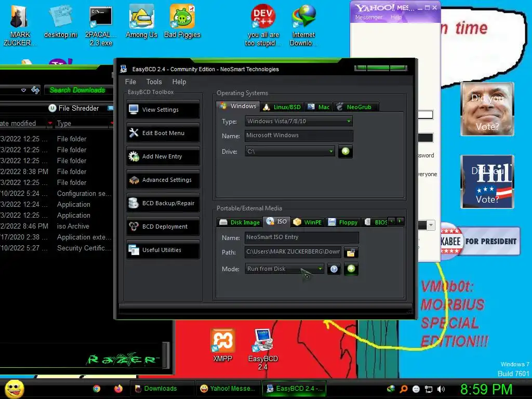Switch to the Floppy tab

343,222
